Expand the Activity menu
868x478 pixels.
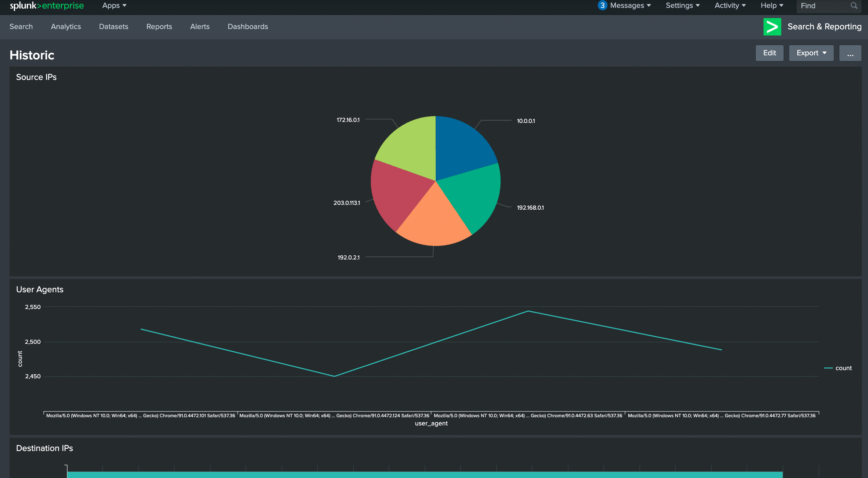coord(730,5)
